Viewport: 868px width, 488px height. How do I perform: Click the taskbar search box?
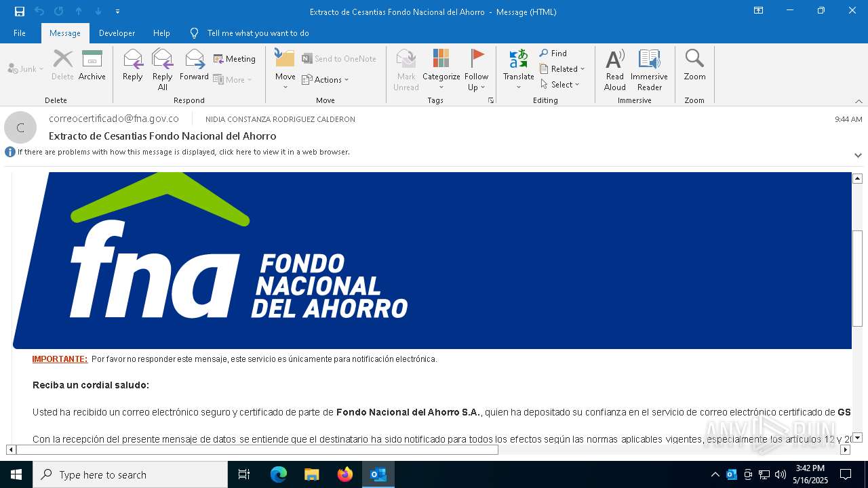(x=130, y=474)
